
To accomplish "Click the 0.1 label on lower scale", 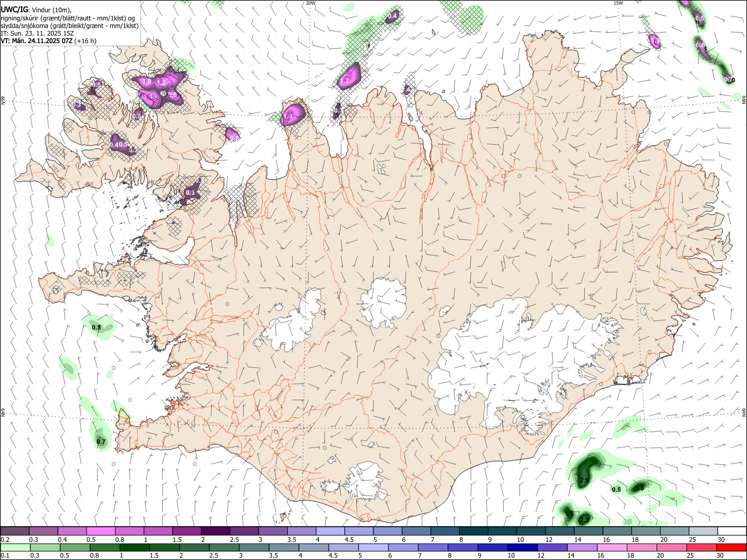I will click(5, 555).
